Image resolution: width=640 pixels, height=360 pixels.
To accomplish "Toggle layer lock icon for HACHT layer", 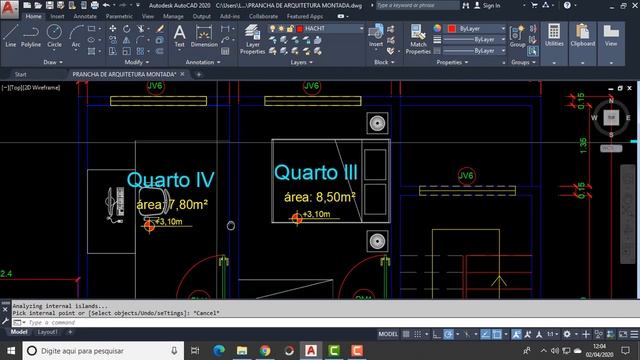I will [x=290, y=29].
